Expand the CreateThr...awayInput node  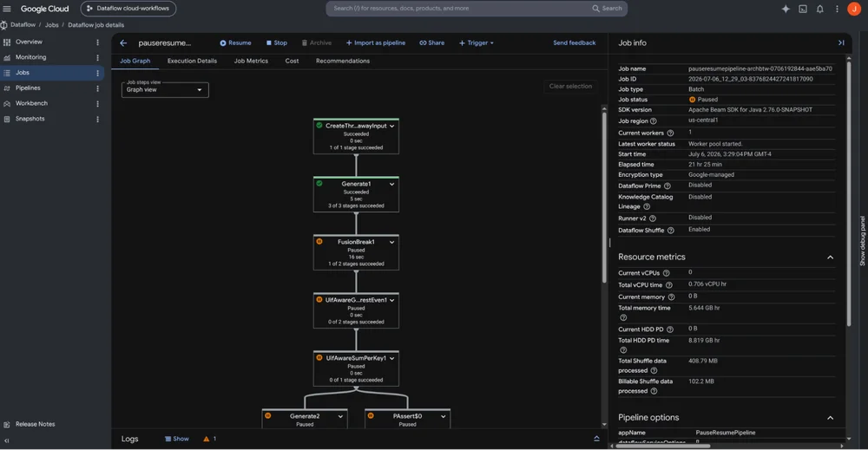(x=392, y=126)
